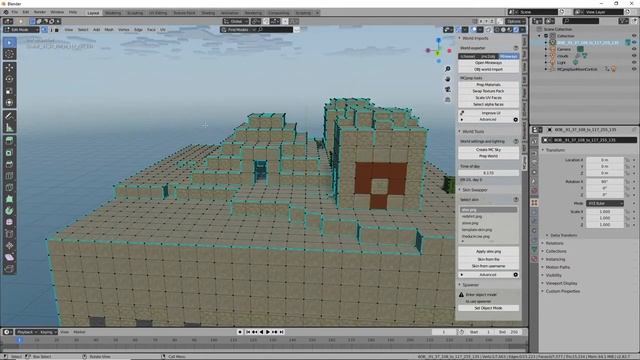Select the Shear tool
The width and height of the screenshot is (640, 360).
point(10,257)
